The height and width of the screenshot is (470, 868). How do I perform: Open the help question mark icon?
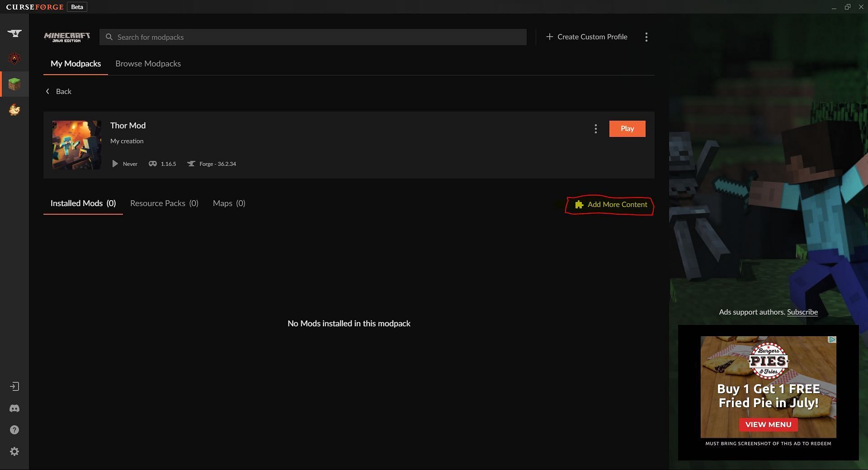14,430
